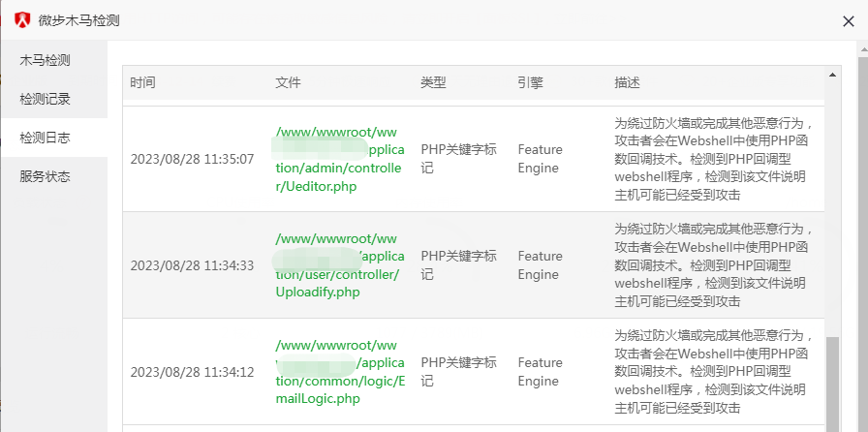Click the 微步木马检测 red shield logo icon
This screenshot has height=432, width=868.
click(22, 20)
